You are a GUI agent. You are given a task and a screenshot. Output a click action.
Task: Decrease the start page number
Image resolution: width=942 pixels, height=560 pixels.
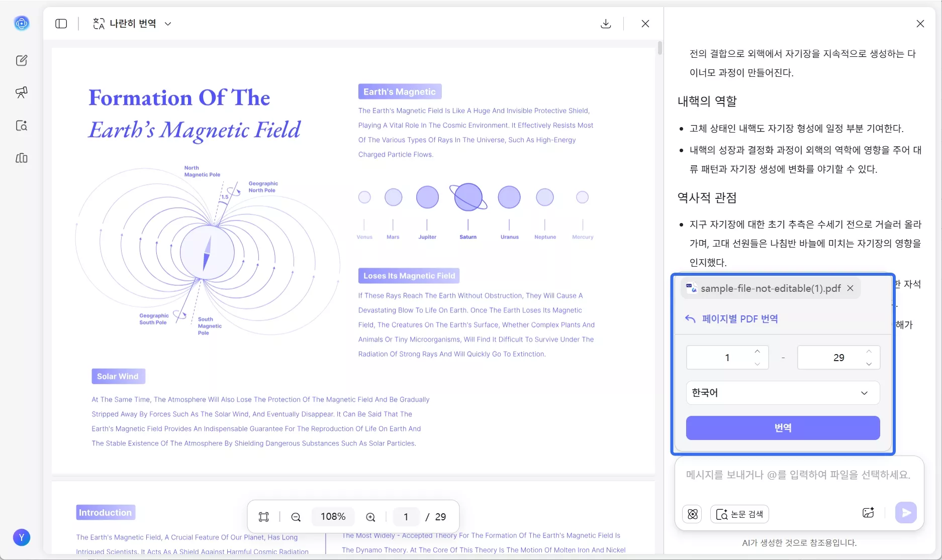pyautogui.click(x=758, y=364)
